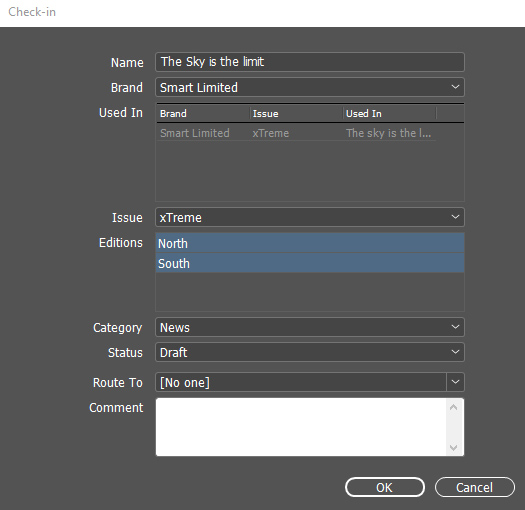
Task: Click the Route To field showing [No one]
Action: [301, 382]
